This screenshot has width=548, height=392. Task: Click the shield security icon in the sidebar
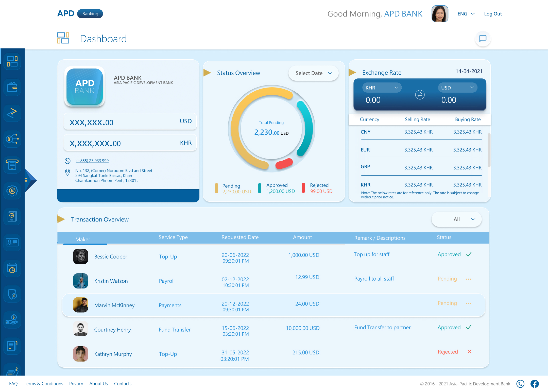point(12,294)
